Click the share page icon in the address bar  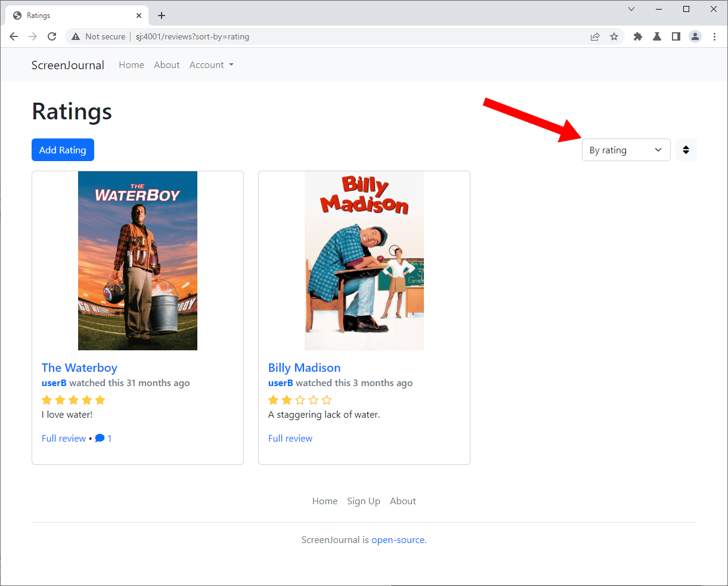pos(595,36)
